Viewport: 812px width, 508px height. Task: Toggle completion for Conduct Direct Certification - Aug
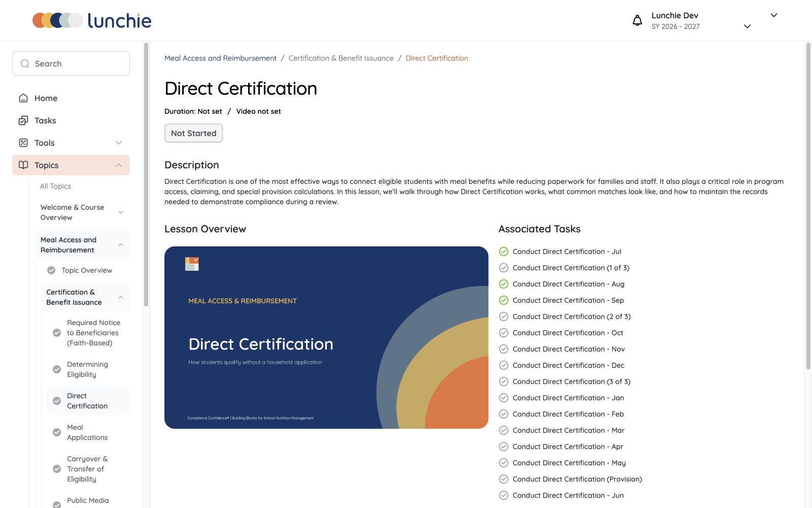(x=503, y=284)
